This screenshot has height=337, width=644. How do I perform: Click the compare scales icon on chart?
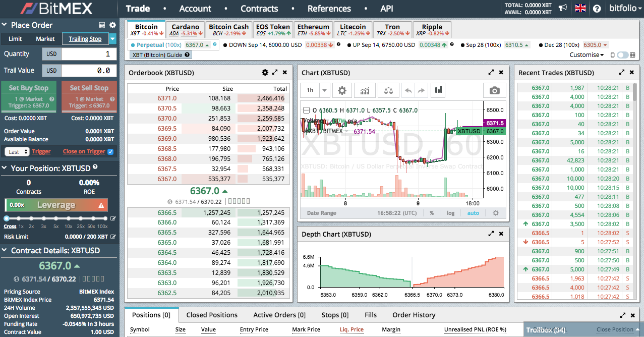pyautogui.click(x=388, y=90)
